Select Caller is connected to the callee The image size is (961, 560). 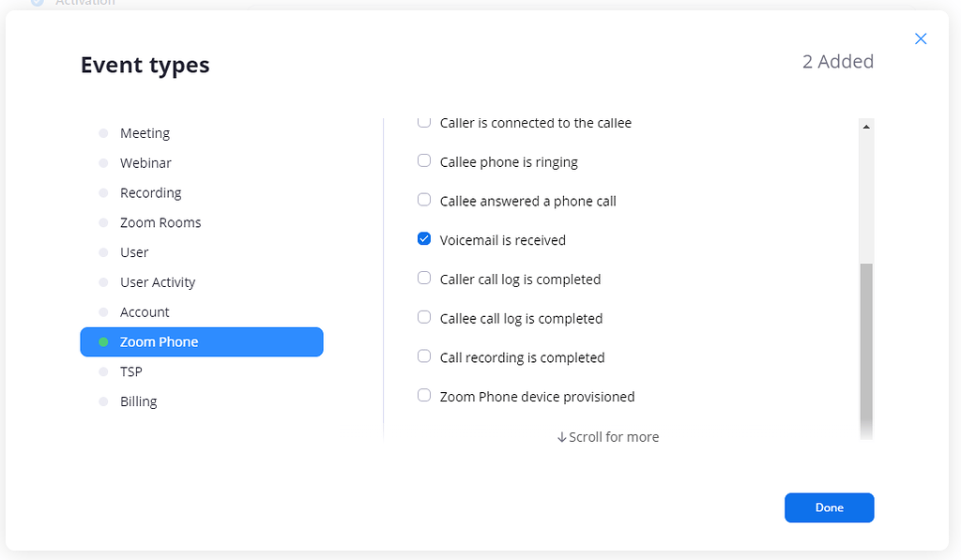pyautogui.click(x=423, y=122)
